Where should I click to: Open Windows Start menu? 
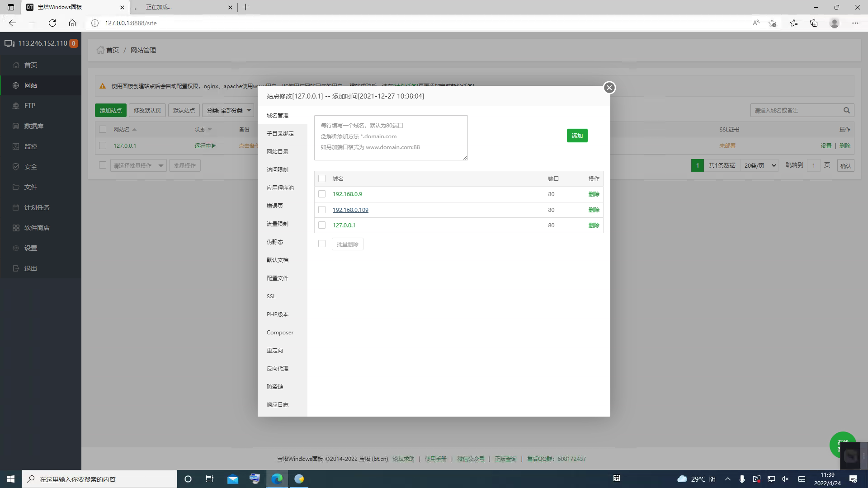pos(11,479)
